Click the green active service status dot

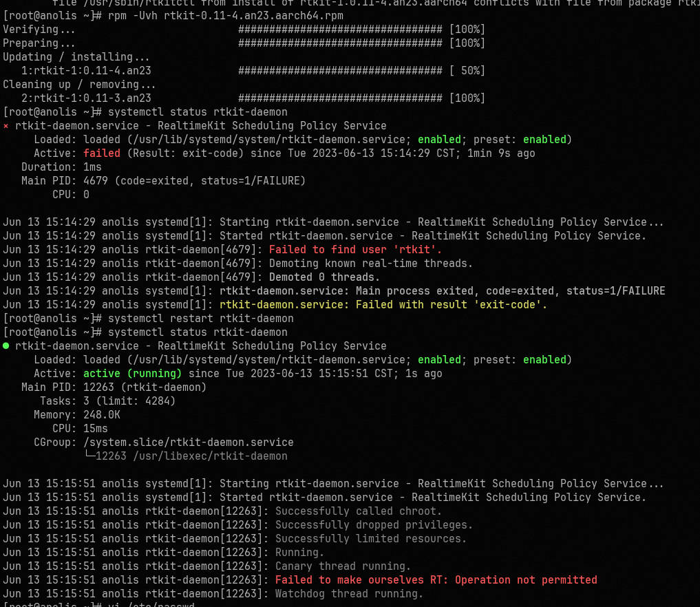[x=6, y=346]
